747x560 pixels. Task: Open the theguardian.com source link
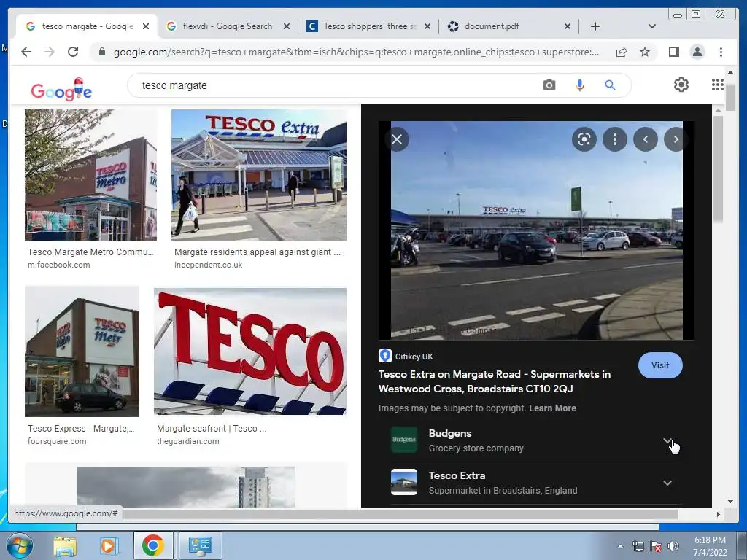[x=188, y=441]
